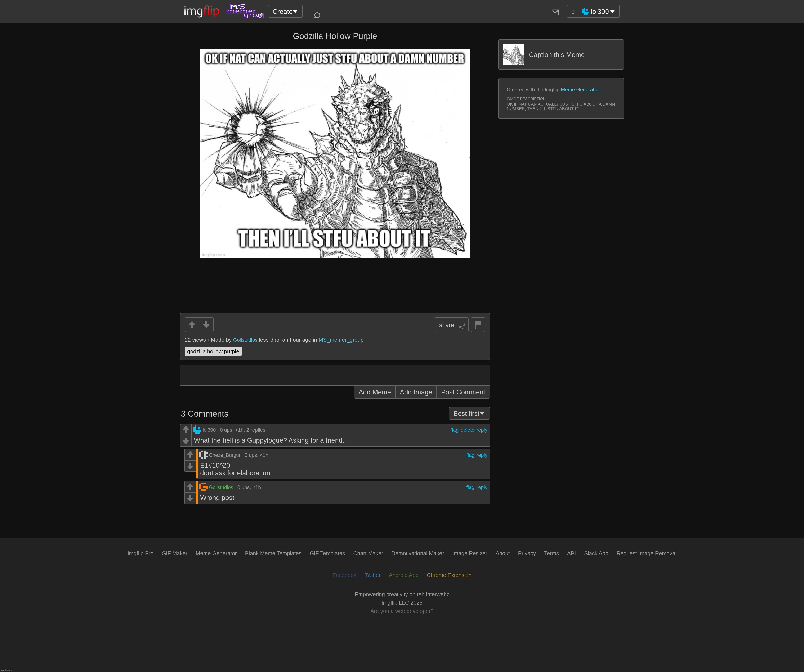
Task: Reply to lol300's comment
Action: pos(482,430)
